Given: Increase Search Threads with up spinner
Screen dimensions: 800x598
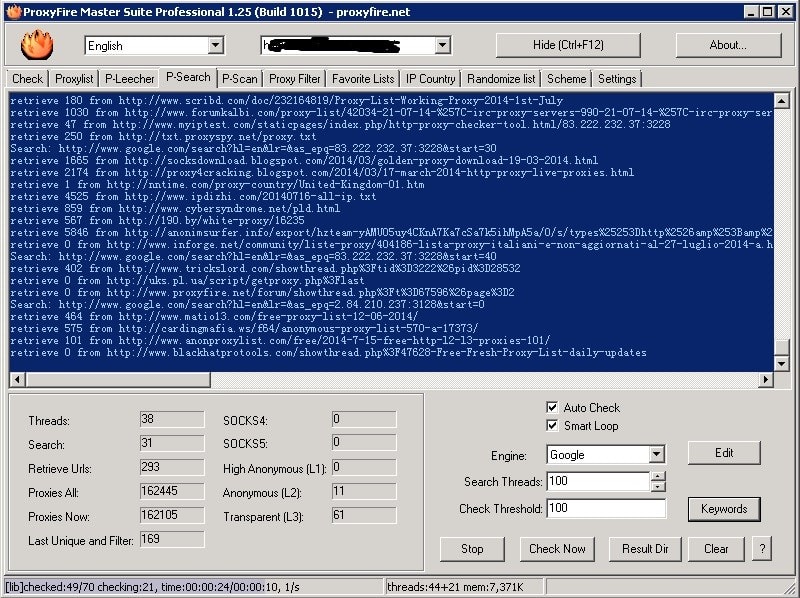Looking at the screenshot, I should pos(658,476).
